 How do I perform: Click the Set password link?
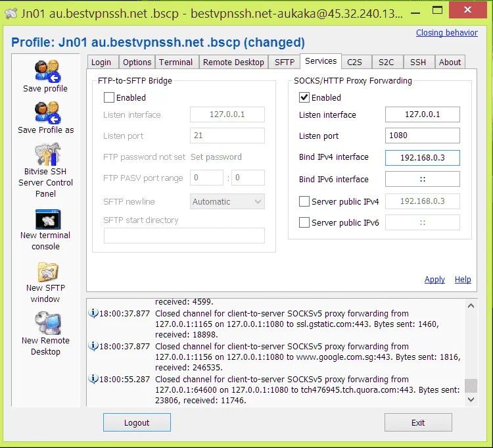tap(216, 157)
